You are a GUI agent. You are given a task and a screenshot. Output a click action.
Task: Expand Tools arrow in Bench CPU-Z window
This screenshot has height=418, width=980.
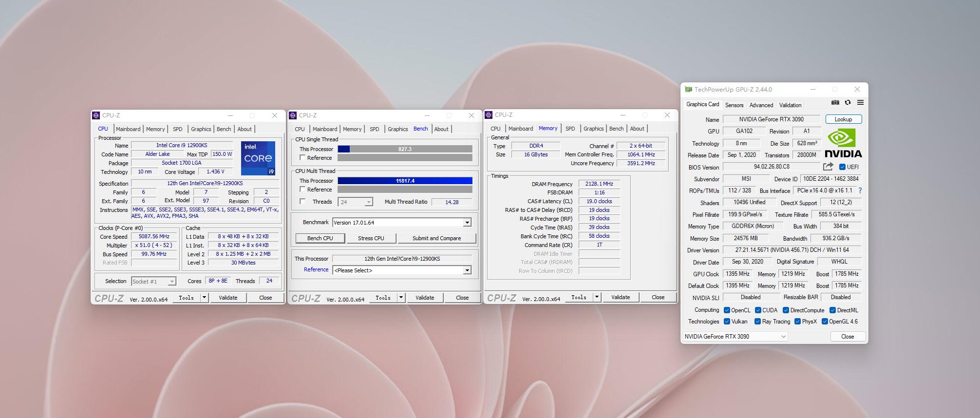(x=401, y=298)
